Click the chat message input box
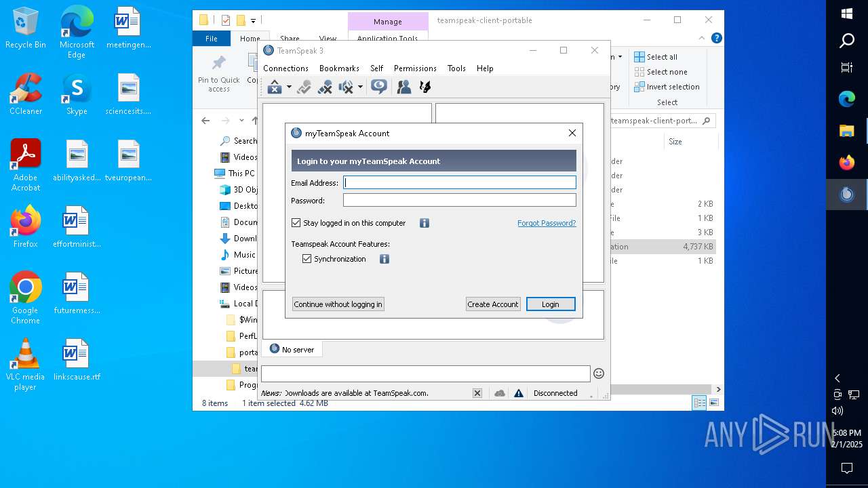 (426, 373)
